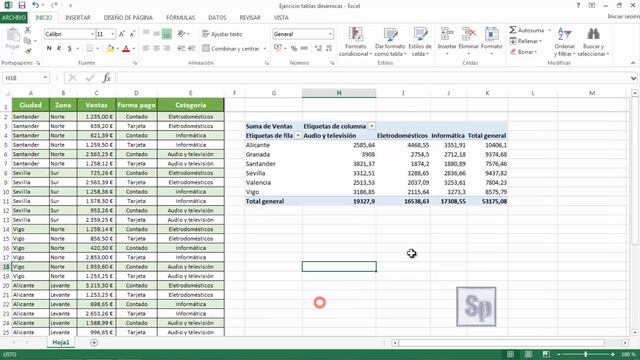Screen dimensions: 640x360
Task: Open Combinar y centrar dropdown arrow
Action: [265, 49]
